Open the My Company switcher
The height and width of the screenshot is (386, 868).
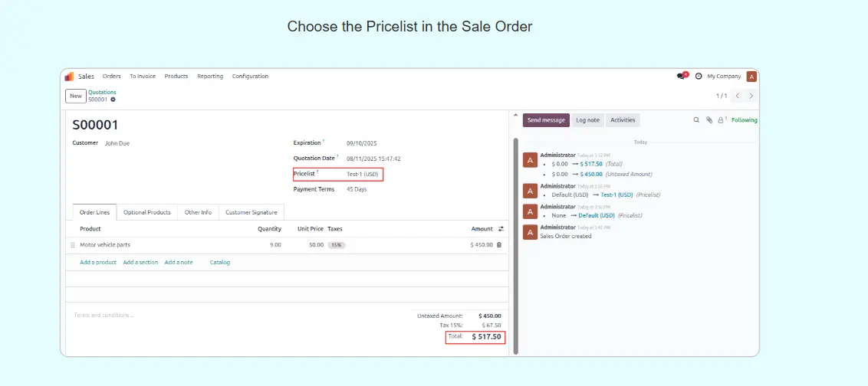724,77
